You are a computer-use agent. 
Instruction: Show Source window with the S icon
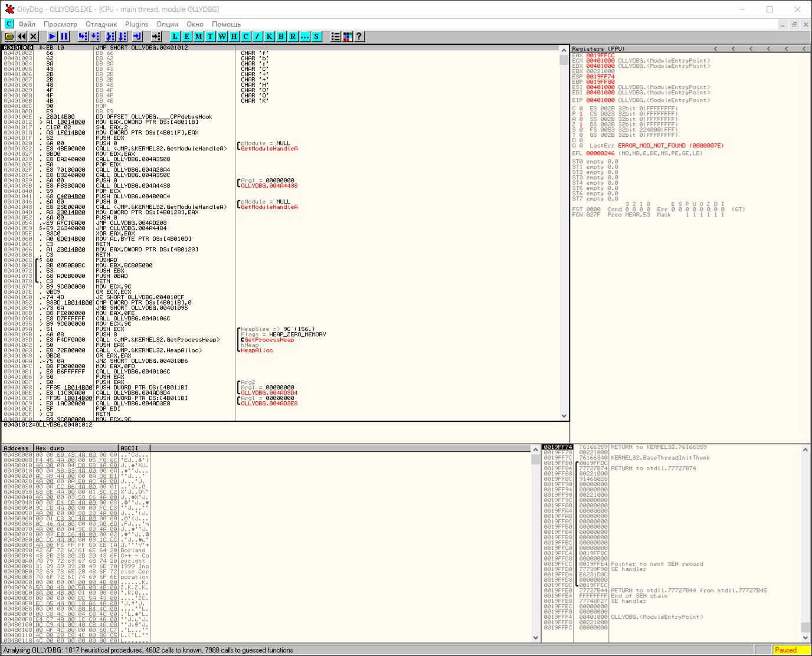(316, 37)
